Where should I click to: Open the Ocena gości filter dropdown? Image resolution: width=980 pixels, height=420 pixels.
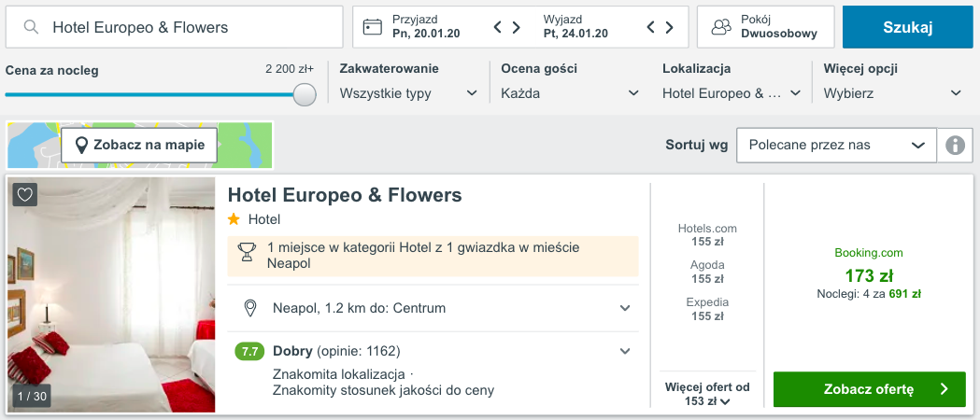click(x=570, y=93)
